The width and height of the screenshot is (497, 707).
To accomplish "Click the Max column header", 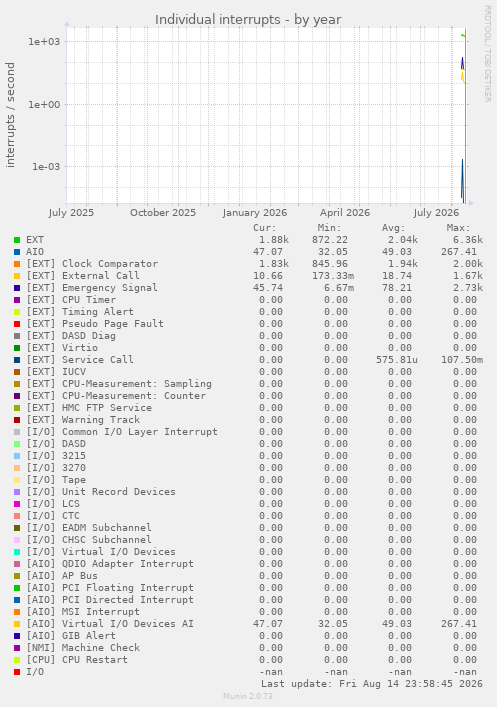I will [458, 228].
